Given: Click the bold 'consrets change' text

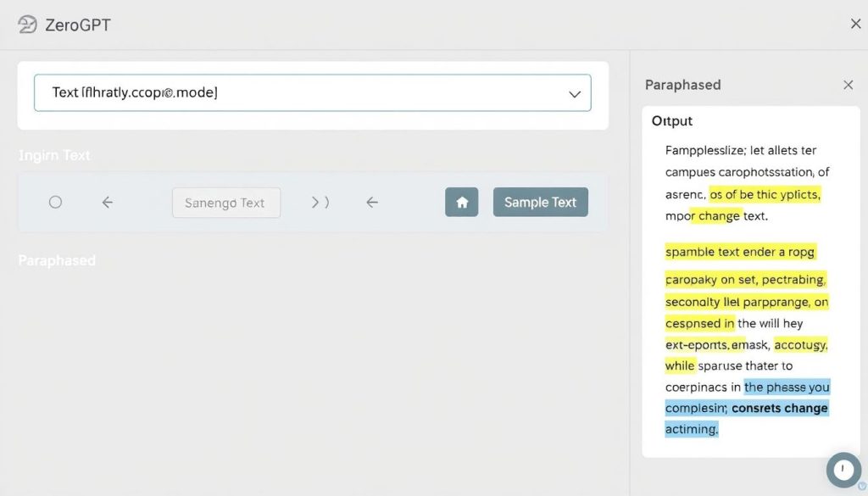Looking at the screenshot, I should [779, 408].
